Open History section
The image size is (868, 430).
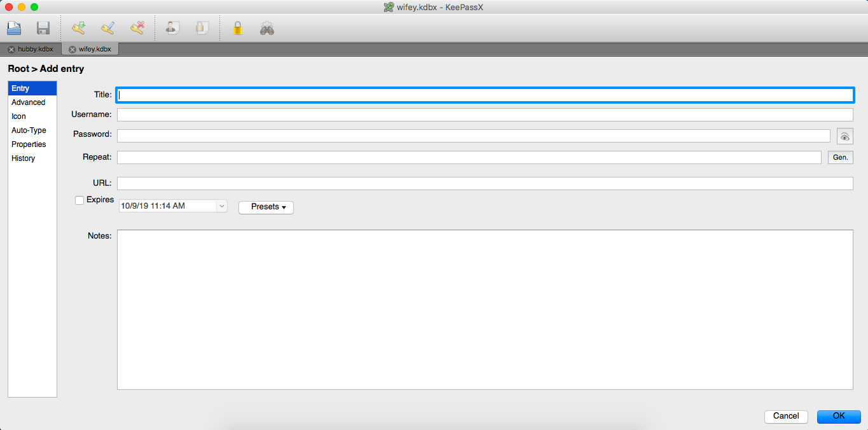pyautogui.click(x=32, y=158)
